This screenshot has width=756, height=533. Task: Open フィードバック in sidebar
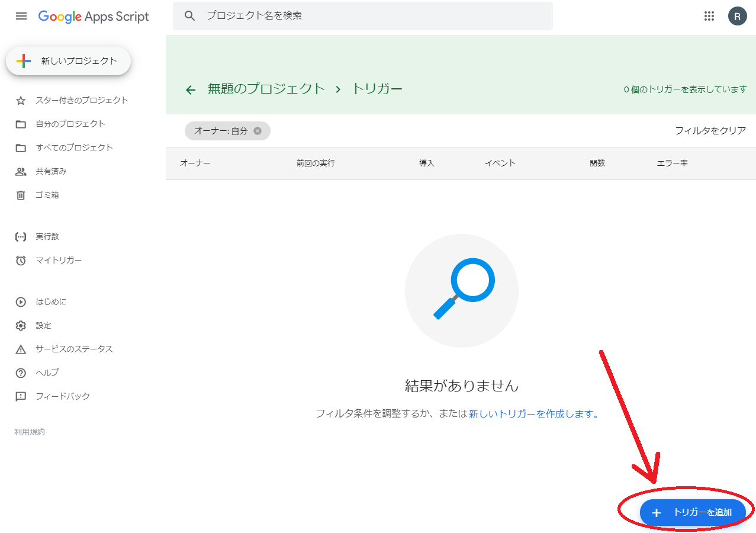[63, 396]
